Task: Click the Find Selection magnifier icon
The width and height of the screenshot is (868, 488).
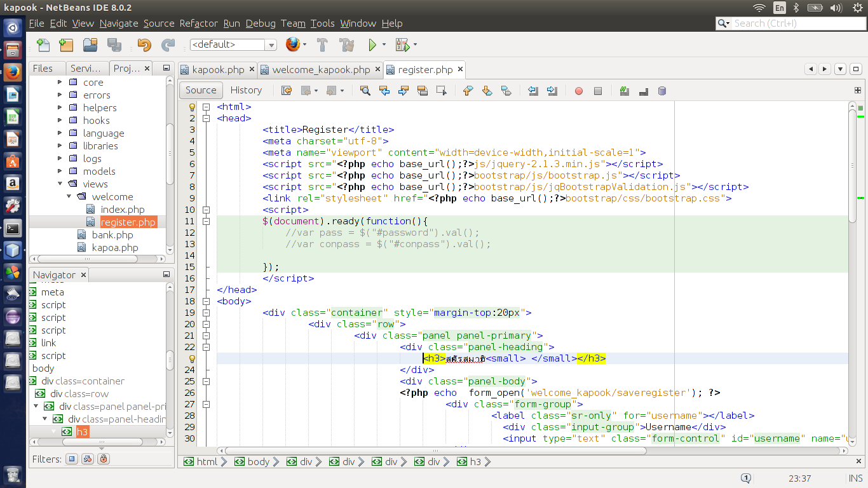Action: (365, 91)
